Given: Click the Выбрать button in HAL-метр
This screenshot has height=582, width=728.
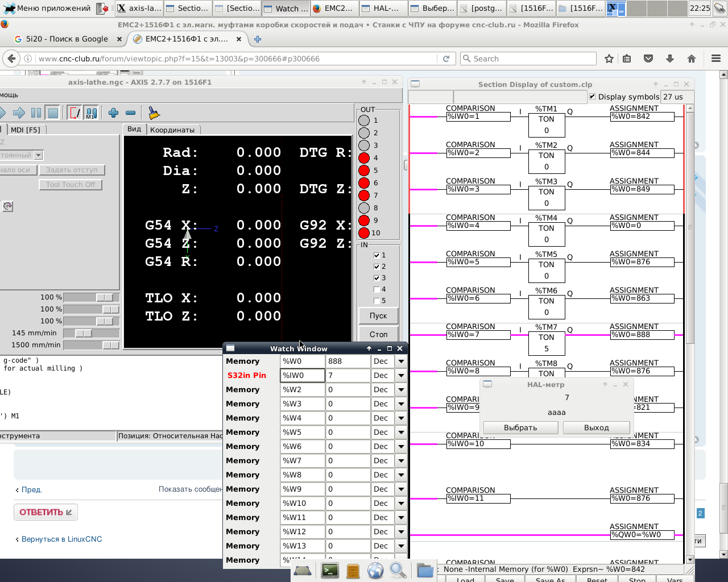Looking at the screenshot, I should click(x=520, y=427).
